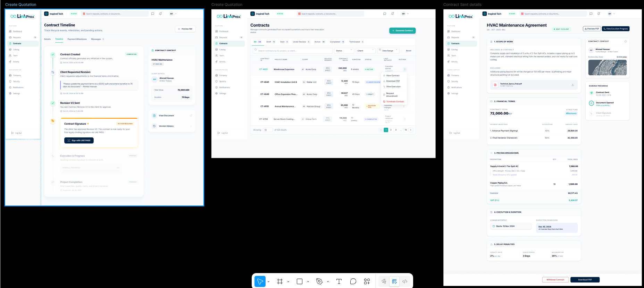Open the Status filter dropdown
Image resolution: width=644 pixels, height=288 pixels.
tap(344, 51)
